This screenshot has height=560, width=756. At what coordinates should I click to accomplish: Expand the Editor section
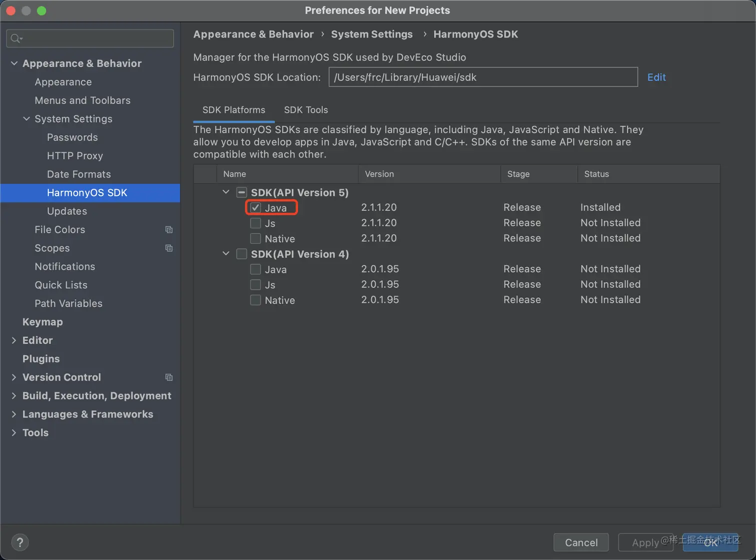[x=14, y=340]
